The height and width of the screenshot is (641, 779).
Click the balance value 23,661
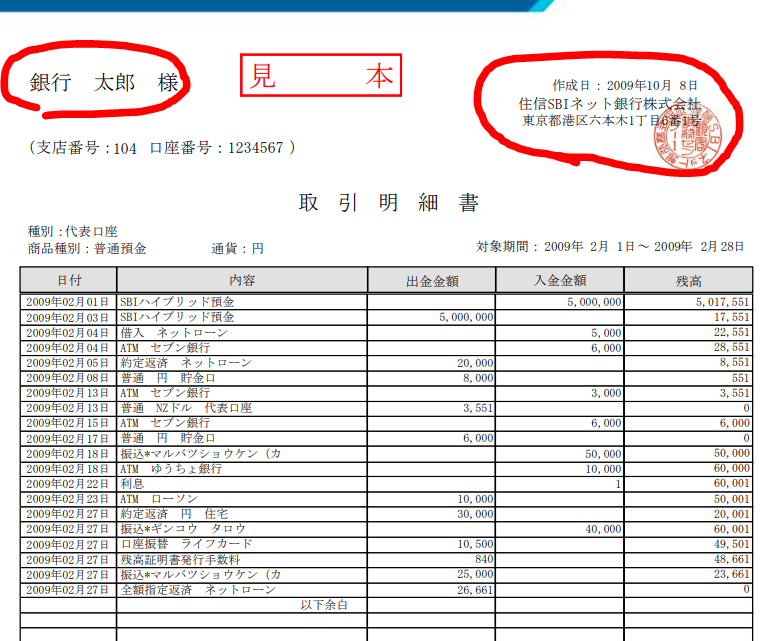pyautogui.click(x=732, y=574)
